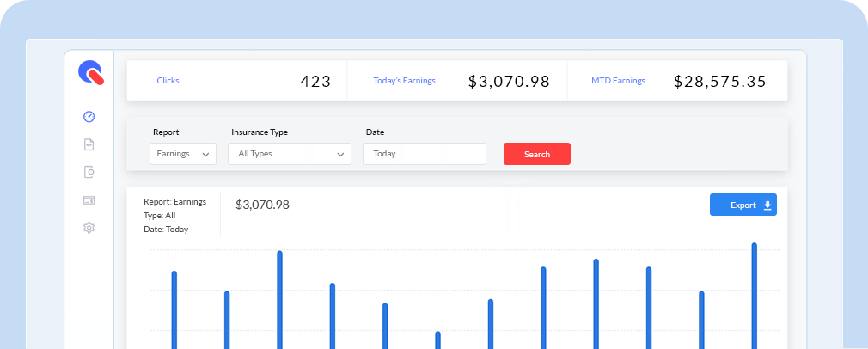
Task: Click the Clicks label
Action: click(168, 81)
